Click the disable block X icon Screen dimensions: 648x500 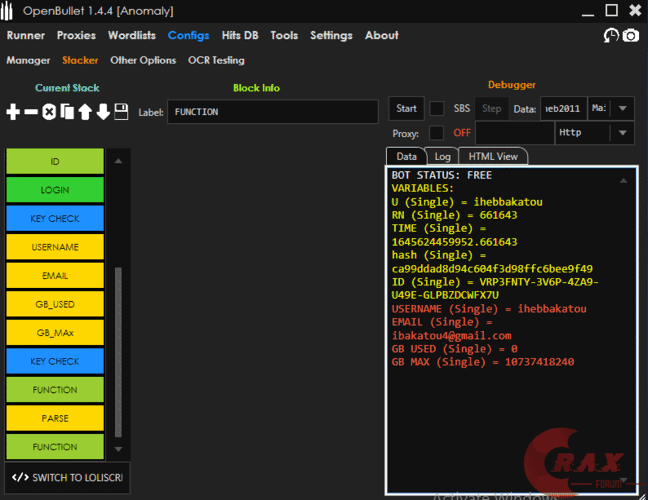[x=49, y=111]
